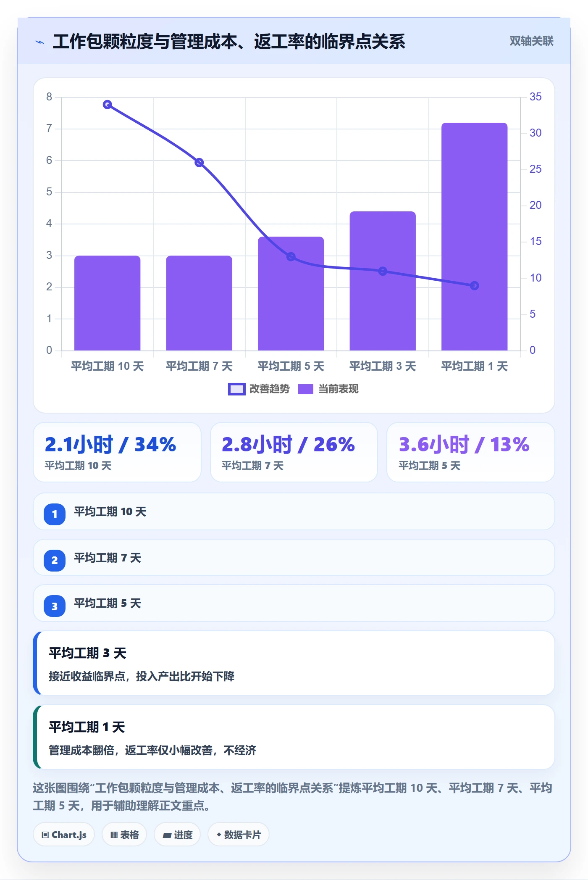Click text 接近收益临界点，投入产出比开始下降
The width and height of the screenshot is (588, 880).
tap(142, 676)
